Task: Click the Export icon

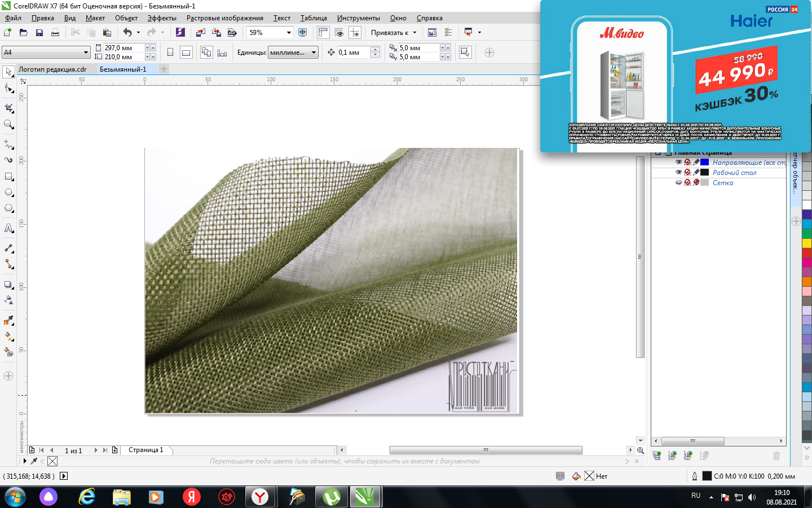Action: 216,33
